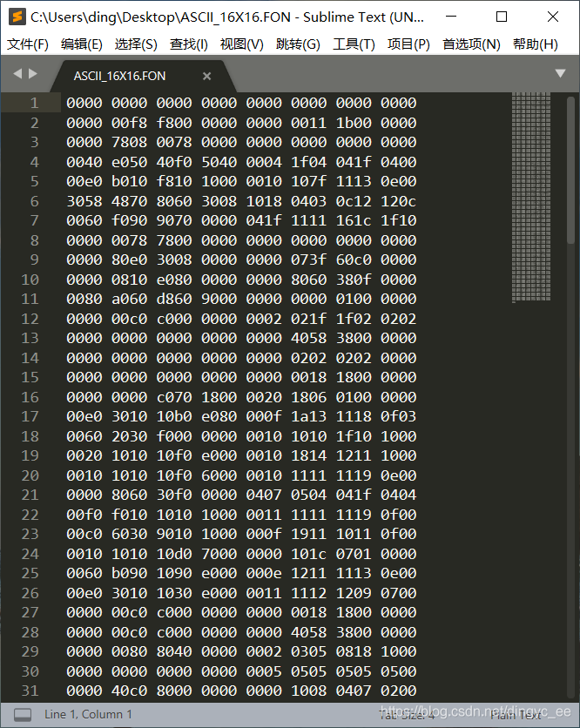Open the 选择(S) menu
The image size is (580, 728).
coord(136,44)
